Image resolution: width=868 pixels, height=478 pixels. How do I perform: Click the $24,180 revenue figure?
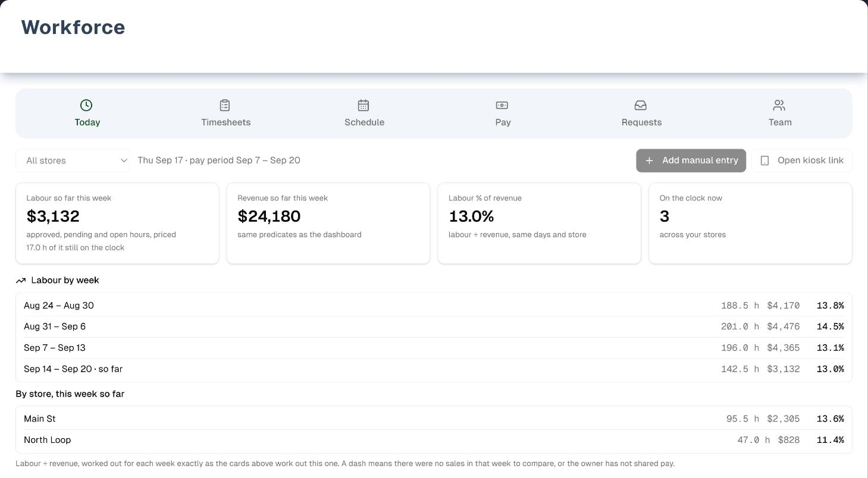(x=269, y=216)
